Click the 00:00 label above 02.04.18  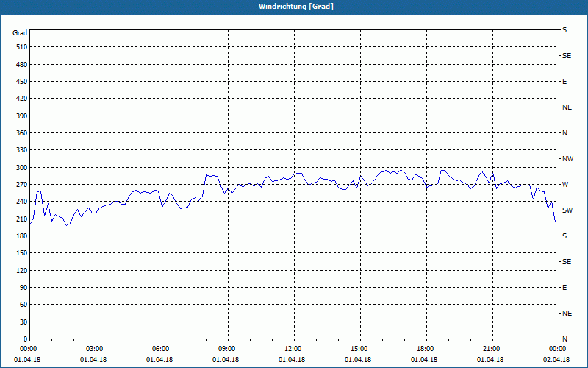pos(557,349)
